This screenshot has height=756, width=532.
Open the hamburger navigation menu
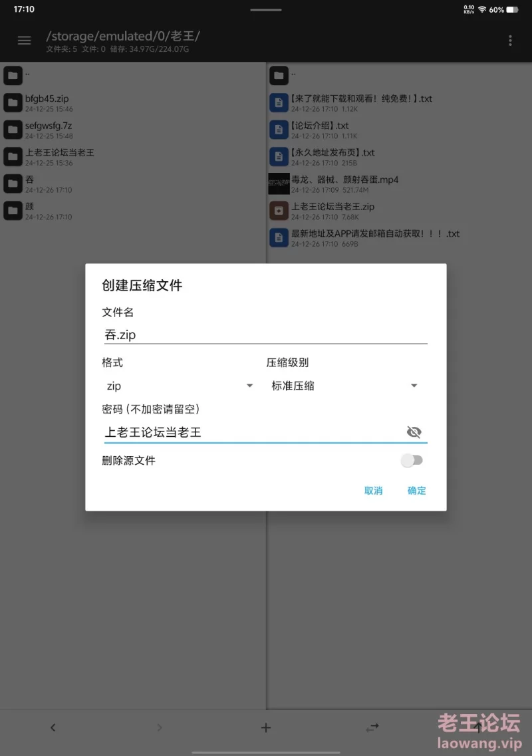[24, 41]
